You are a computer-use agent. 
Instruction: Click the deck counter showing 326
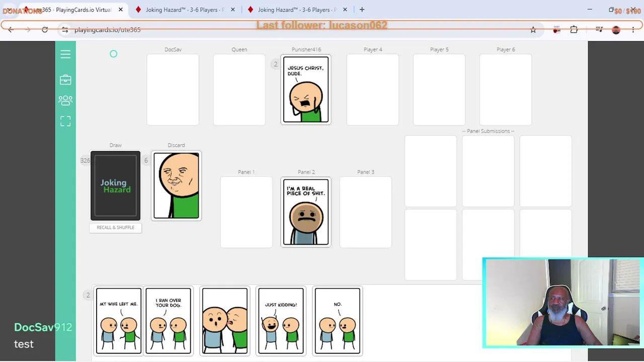(x=85, y=160)
